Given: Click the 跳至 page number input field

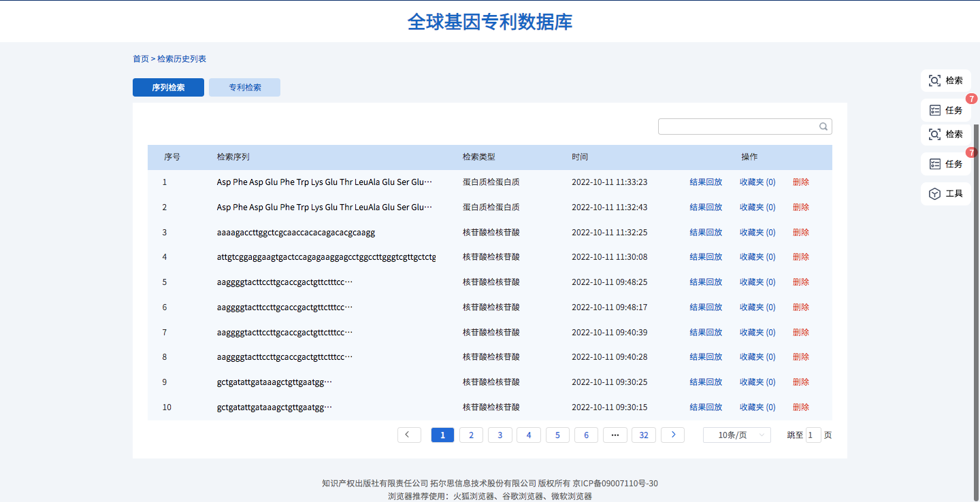Looking at the screenshot, I should [813, 435].
